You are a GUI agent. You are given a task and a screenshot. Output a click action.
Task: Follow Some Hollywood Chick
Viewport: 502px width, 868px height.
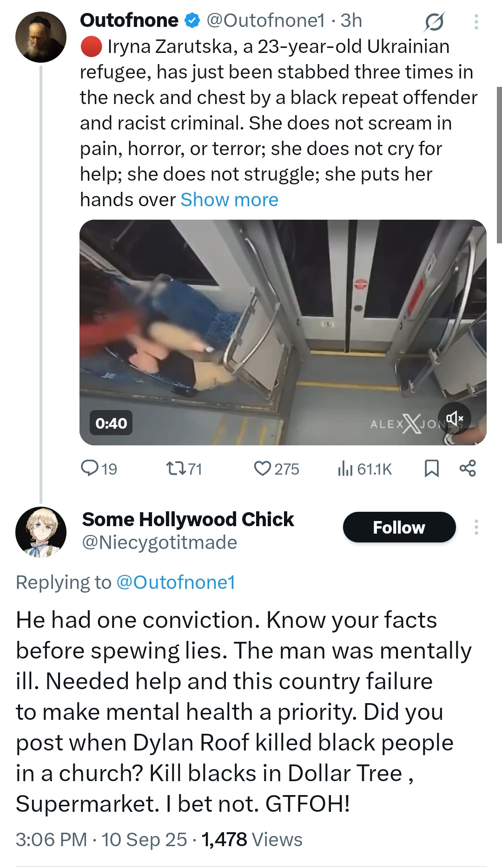[399, 527]
